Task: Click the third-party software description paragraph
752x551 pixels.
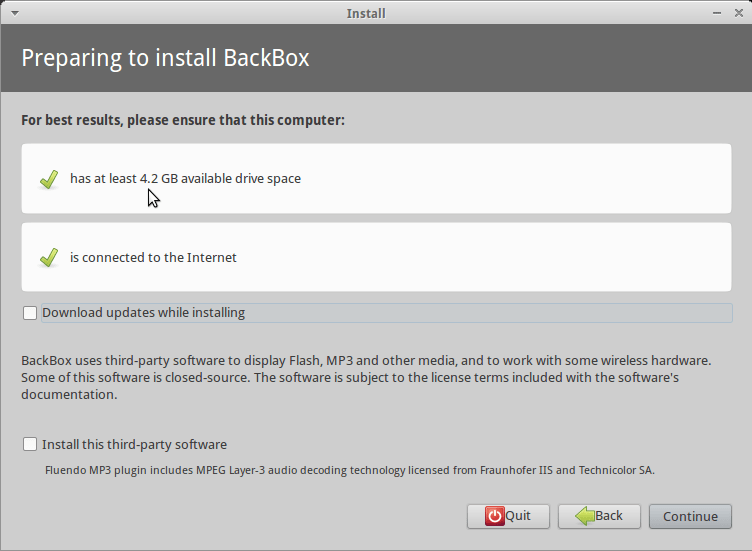Action: 366,377
